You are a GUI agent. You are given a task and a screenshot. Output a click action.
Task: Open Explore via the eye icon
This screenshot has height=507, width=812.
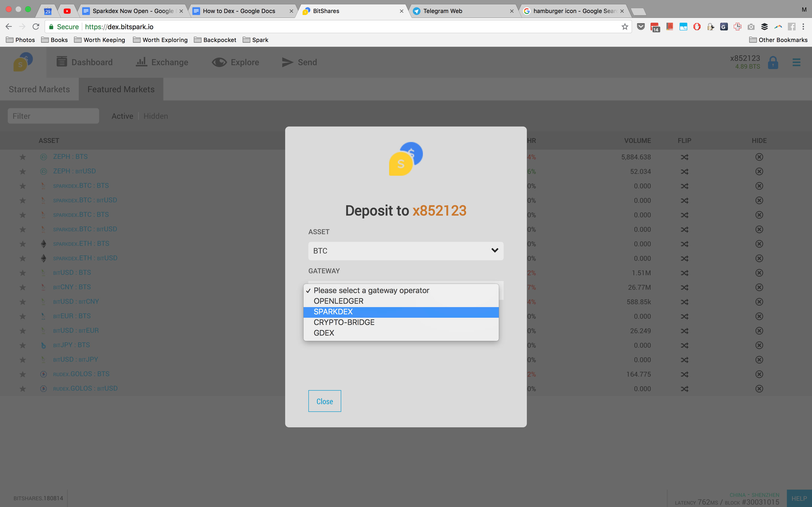tap(219, 62)
